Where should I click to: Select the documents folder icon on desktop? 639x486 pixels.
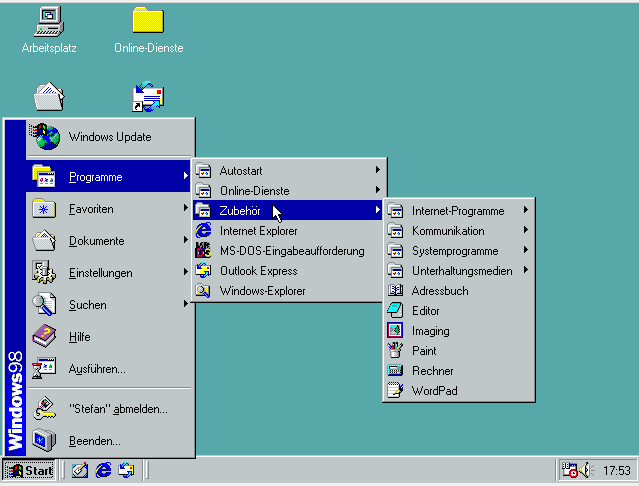pos(48,97)
